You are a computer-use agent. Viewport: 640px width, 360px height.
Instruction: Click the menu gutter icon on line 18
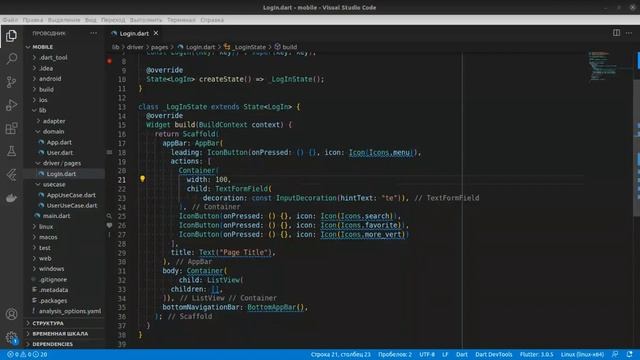(x=109, y=152)
